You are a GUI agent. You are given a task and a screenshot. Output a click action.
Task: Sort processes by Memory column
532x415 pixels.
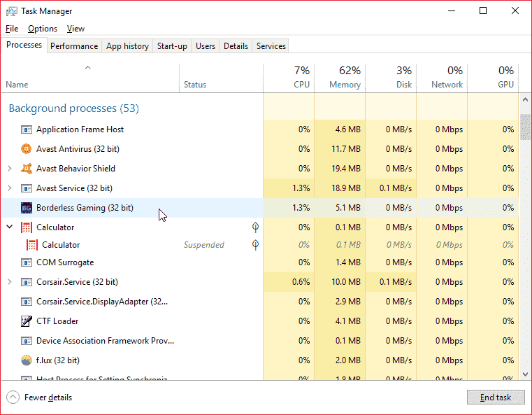pyautogui.click(x=340, y=78)
